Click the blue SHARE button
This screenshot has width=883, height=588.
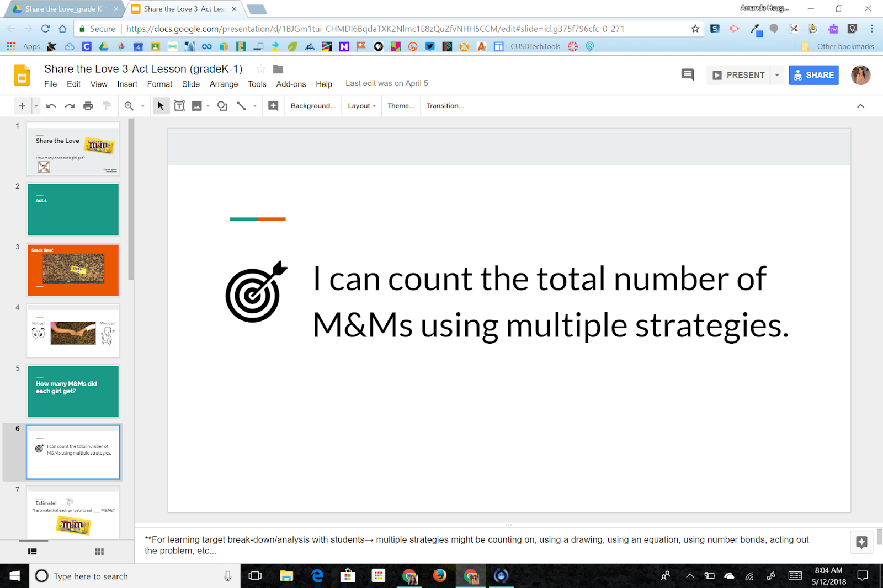pos(813,75)
